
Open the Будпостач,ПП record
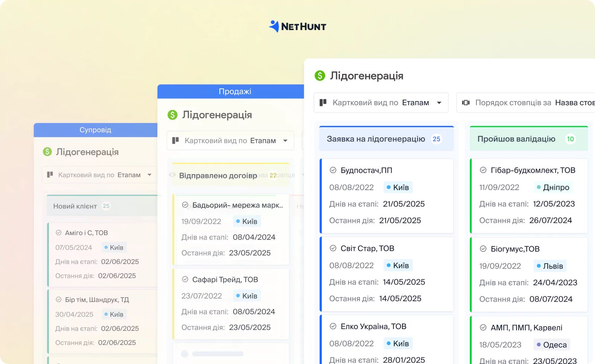[x=366, y=170]
